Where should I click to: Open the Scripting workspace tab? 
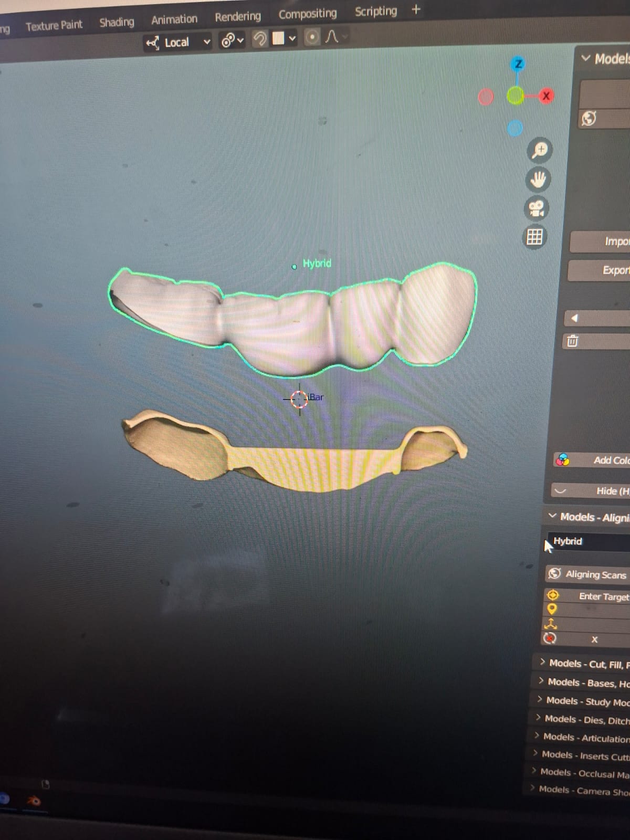click(376, 11)
